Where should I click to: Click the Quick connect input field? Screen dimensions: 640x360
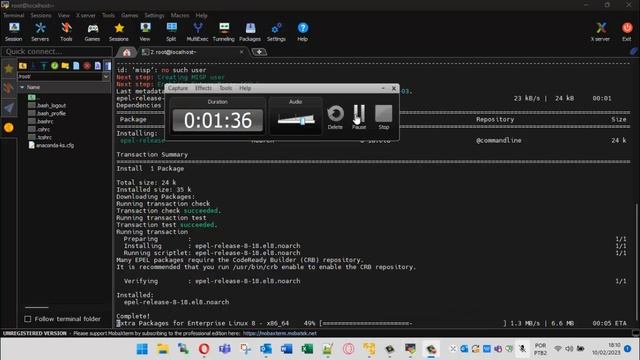pos(57,51)
